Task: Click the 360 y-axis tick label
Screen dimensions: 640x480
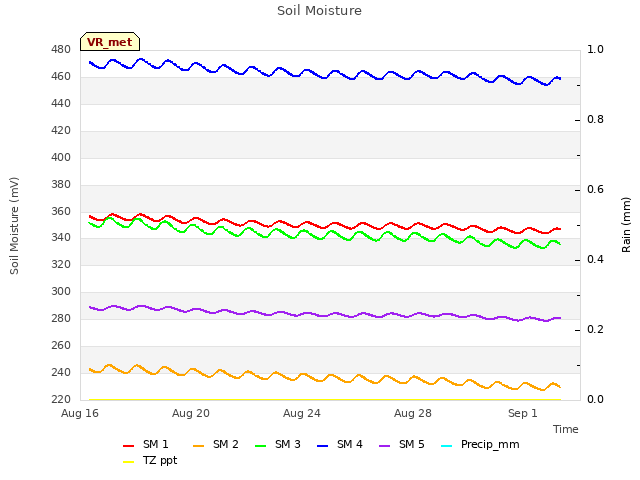Action: [x=61, y=211]
